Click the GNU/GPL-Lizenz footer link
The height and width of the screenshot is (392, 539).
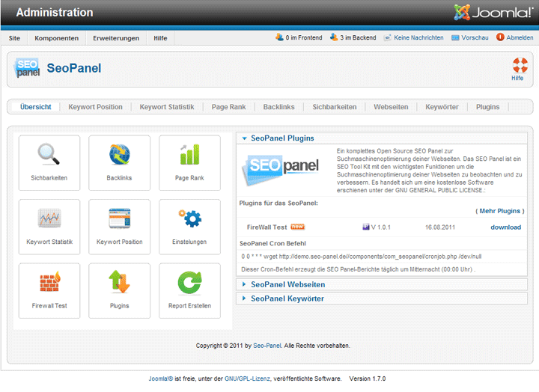(x=248, y=379)
